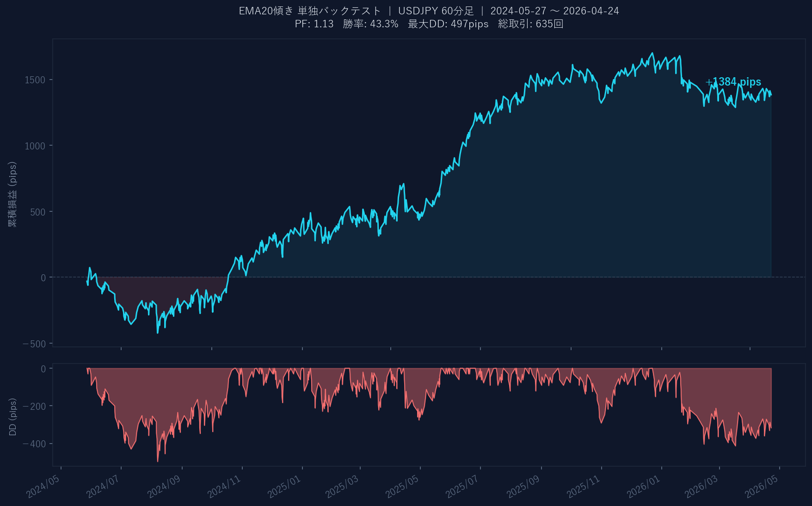Image resolution: width=812 pixels, height=506 pixels.
Task: Click the PF 1.13 statistics subtitle line
Action: pyautogui.click(x=428, y=24)
